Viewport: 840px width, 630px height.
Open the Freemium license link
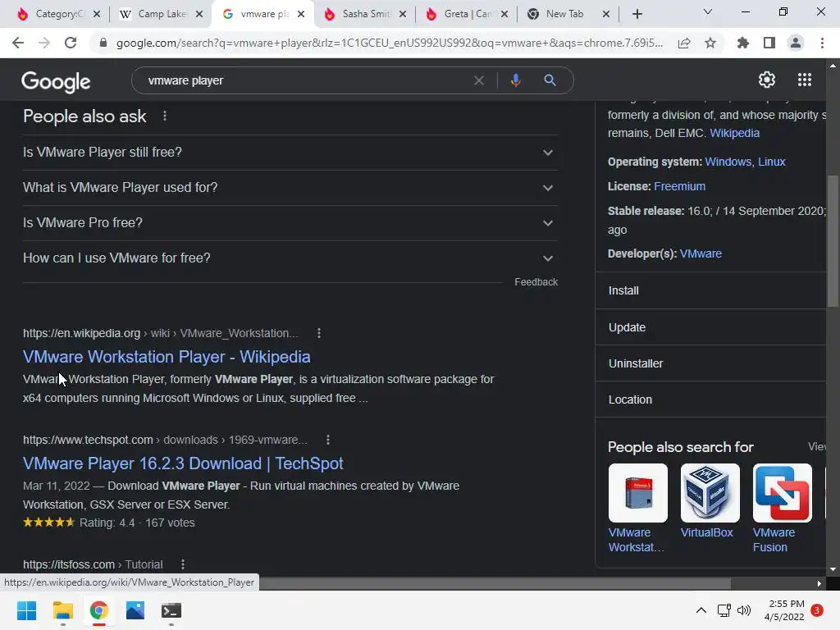pos(679,186)
